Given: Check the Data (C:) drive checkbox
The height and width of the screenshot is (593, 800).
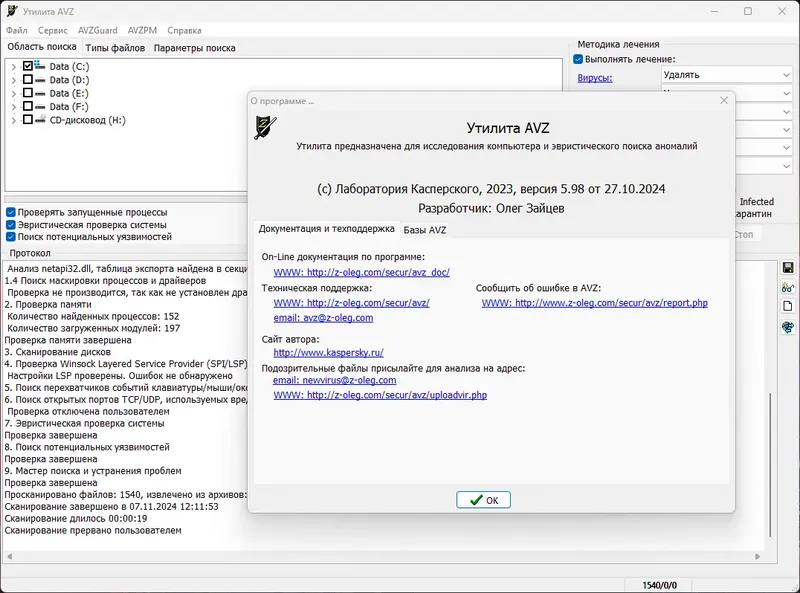Looking at the screenshot, I should [28, 66].
